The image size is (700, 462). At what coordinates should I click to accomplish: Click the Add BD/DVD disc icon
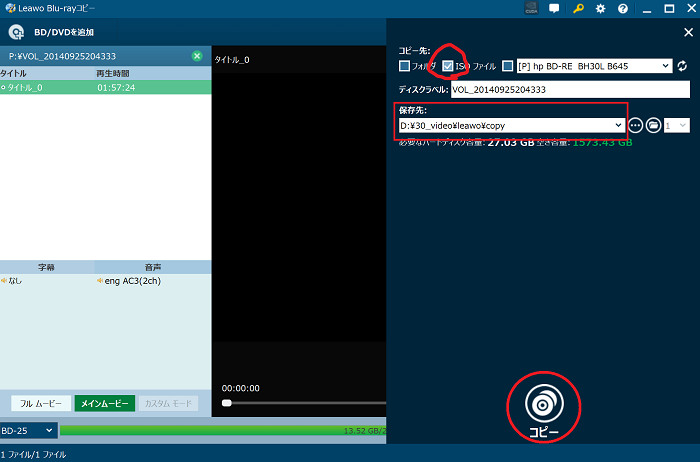point(16,32)
